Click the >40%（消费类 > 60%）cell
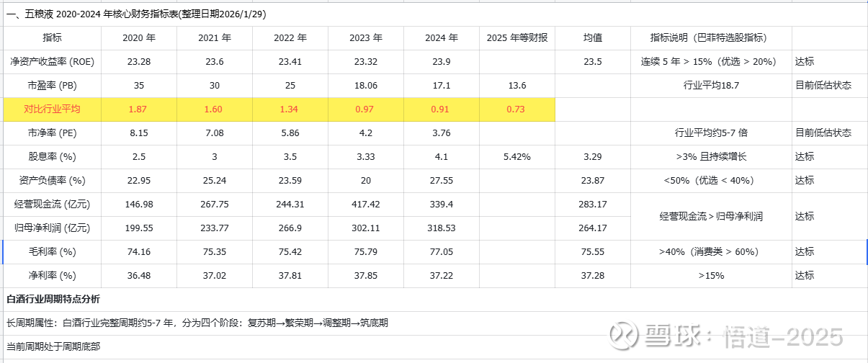 (711, 252)
